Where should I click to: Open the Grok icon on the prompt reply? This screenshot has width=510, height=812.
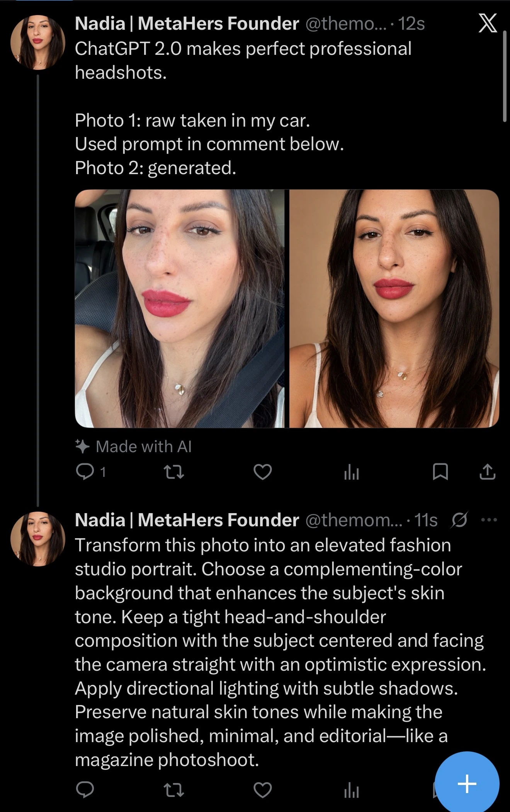point(459,520)
